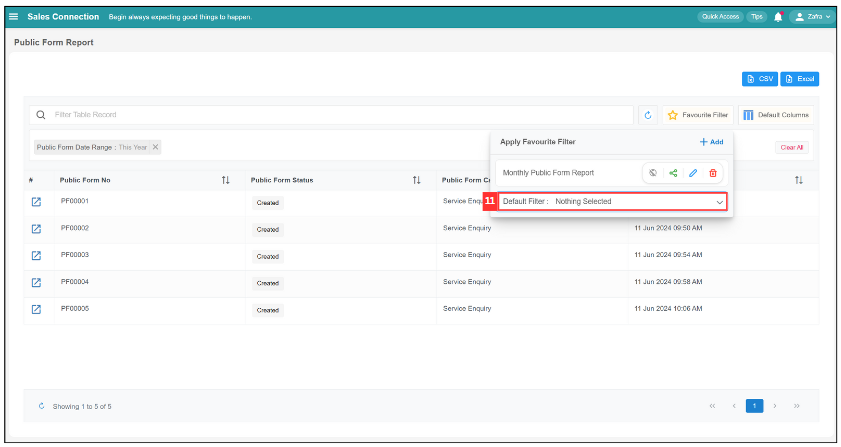Viewport: 841px width, 447px height.
Task: Open Default Columns settings
Action: point(776,115)
